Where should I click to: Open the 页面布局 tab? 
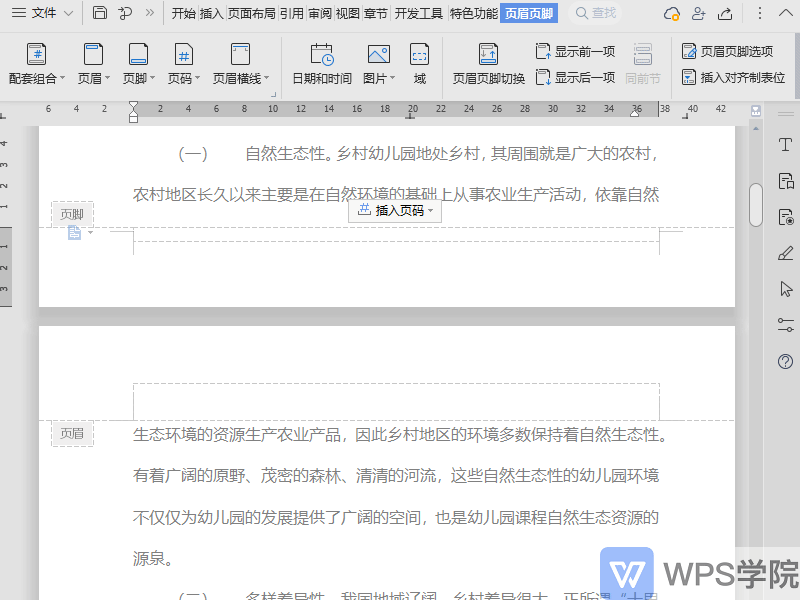[251, 13]
